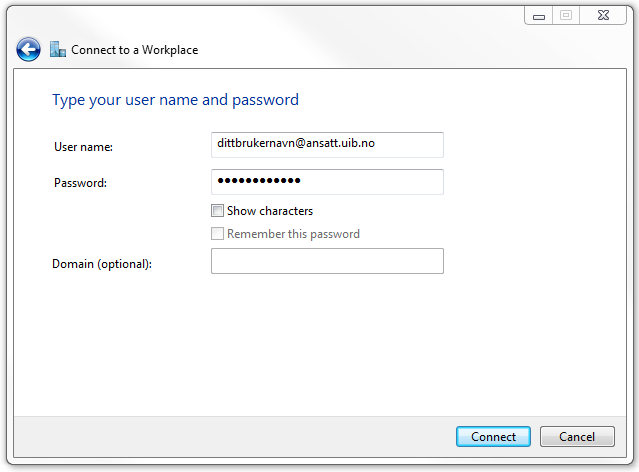Image resolution: width=639 pixels, height=472 pixels.
Task: Focus the User name text field
Action: coord(327,144)
